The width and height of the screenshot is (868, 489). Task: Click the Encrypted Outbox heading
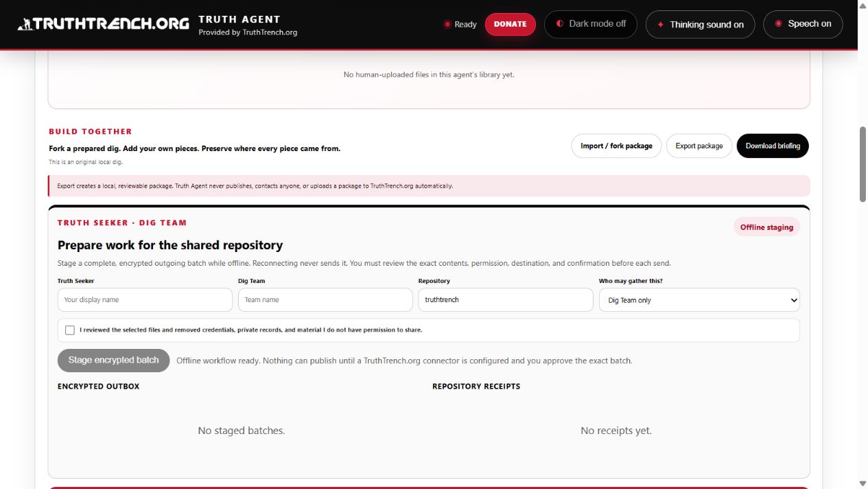[98, 387]
